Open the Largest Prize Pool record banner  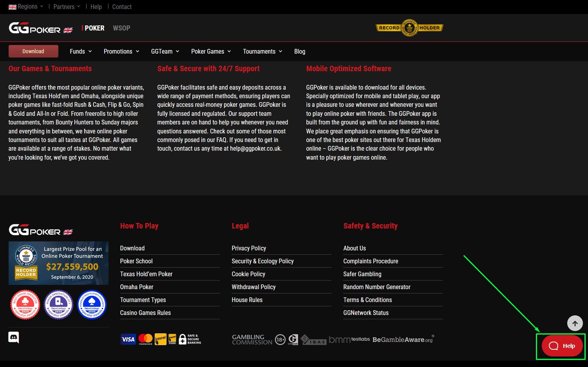click(58, 263)
